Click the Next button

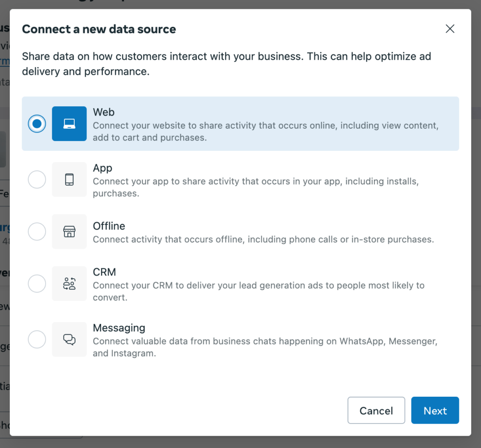435,410
